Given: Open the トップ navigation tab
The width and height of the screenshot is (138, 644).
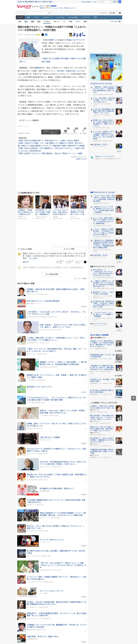Looking at the screenshot, I should pos(20,17).
